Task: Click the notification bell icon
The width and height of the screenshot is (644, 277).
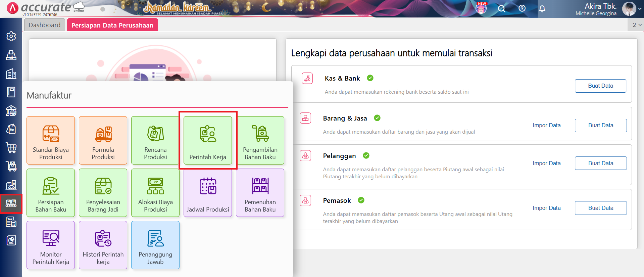Action: point(542,9)
